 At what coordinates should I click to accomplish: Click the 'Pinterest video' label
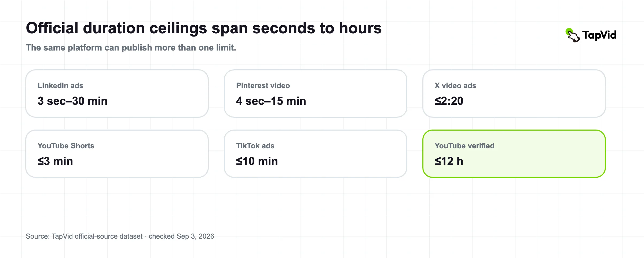[263, 85]
